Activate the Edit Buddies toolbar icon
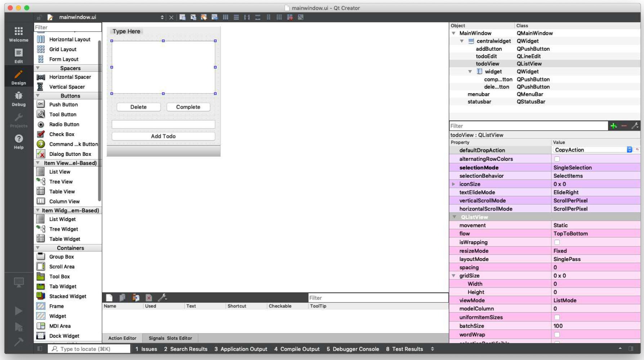644x360 pixels. (204, 17)
